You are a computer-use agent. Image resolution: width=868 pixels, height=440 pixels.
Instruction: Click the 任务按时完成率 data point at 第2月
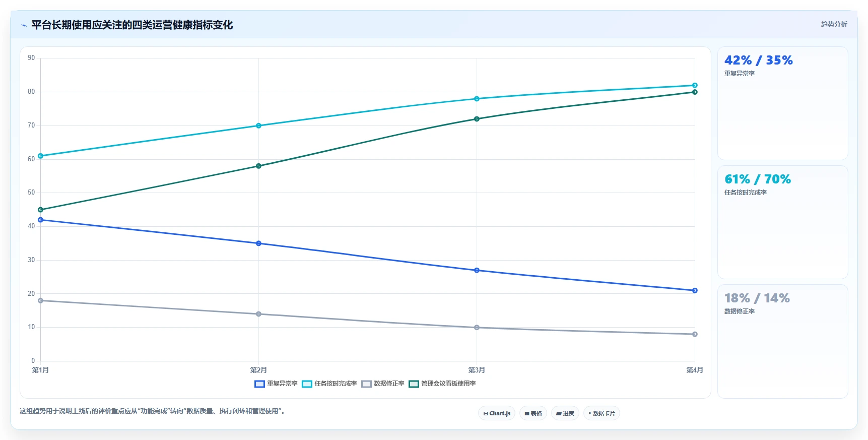[x=258, y=125]
